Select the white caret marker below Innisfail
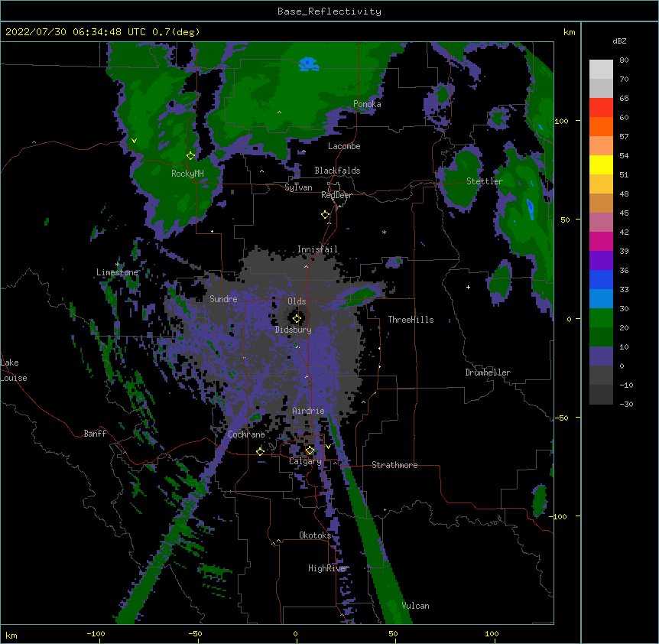The width and height of the screenshot is (659, 644). coord(306,266)
